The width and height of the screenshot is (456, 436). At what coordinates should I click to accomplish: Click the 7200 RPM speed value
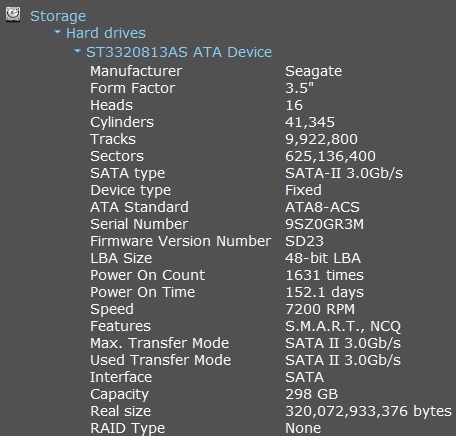click(x=320, y=309)
